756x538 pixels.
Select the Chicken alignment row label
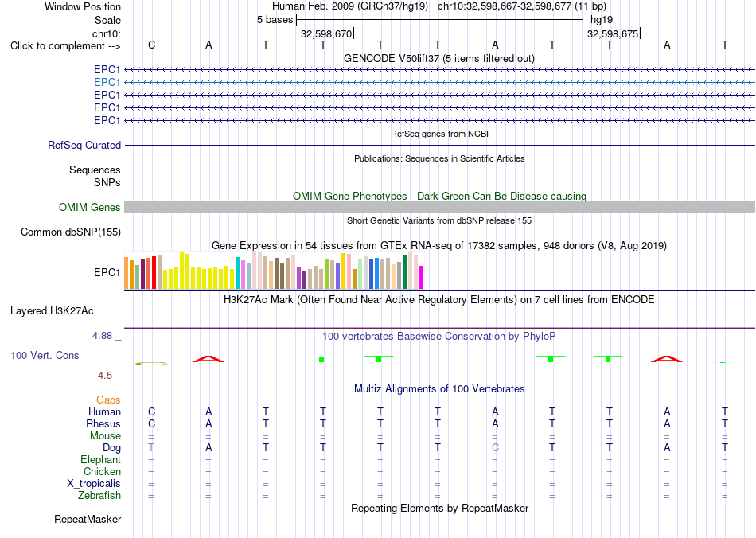click(102, 471)
